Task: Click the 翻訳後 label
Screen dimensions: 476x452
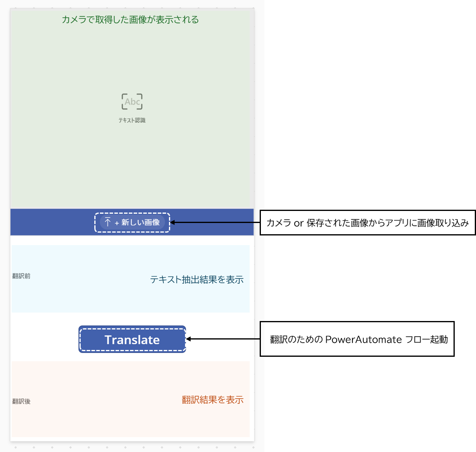Action: tap(21, 401)
